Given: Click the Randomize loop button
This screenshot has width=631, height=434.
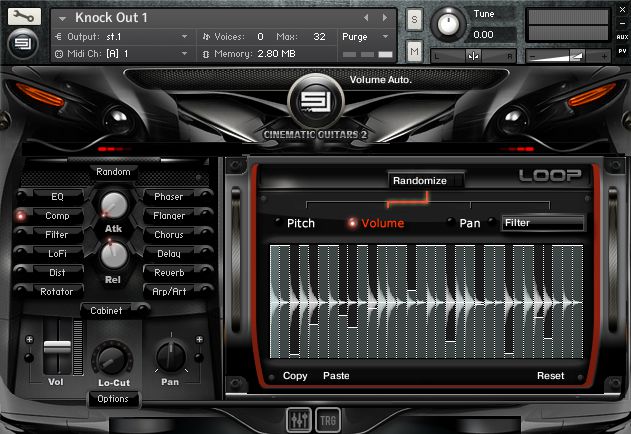Looking at the screenshot, I should click(425, 180).
